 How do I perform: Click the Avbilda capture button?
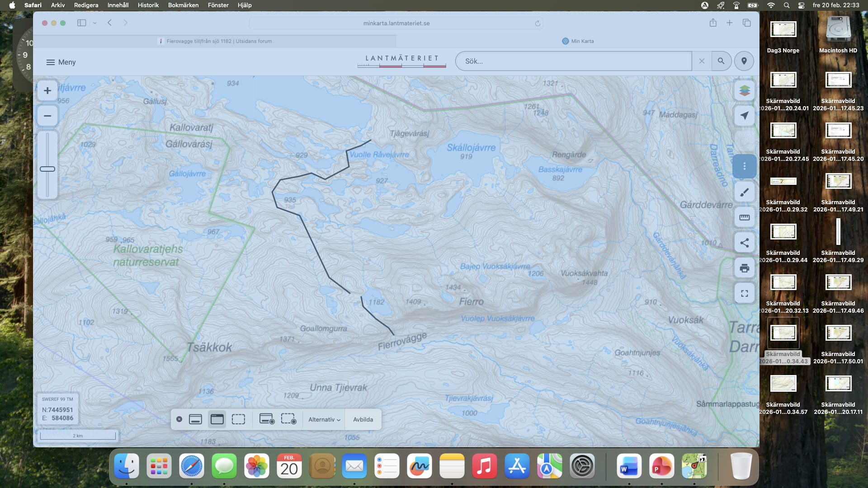(363, 419)
